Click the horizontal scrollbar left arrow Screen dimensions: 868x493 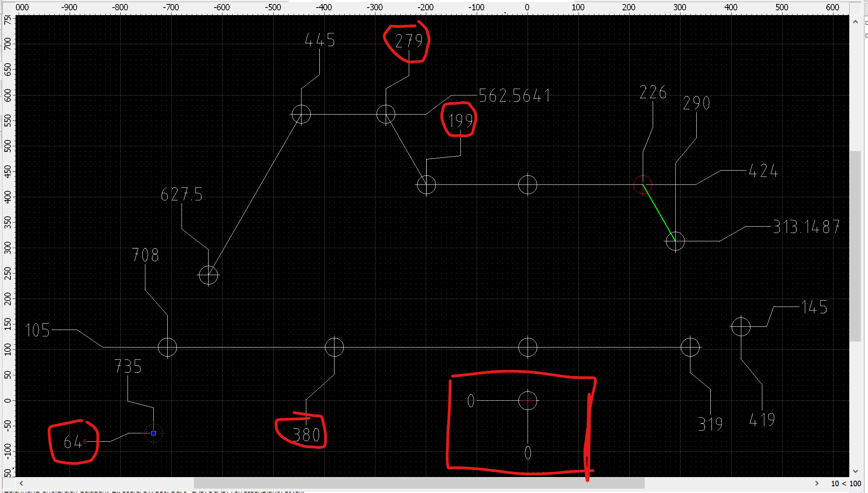click(21, 483)
